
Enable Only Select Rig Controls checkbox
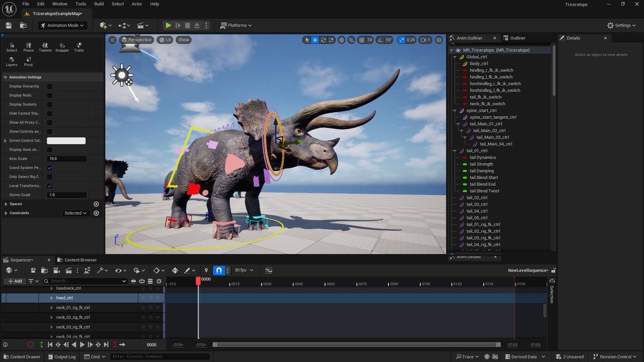click(x=50, y=176)
